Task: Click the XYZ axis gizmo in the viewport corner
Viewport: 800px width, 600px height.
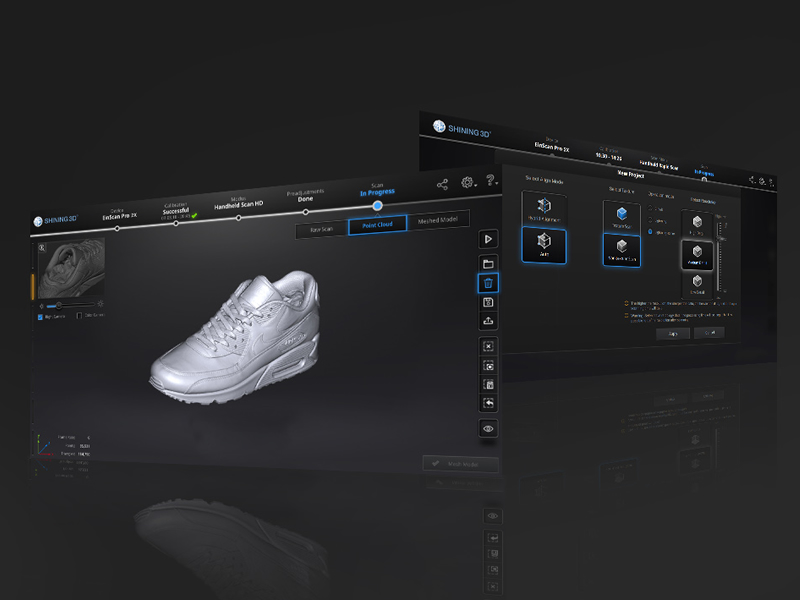Action: [44, 445]
